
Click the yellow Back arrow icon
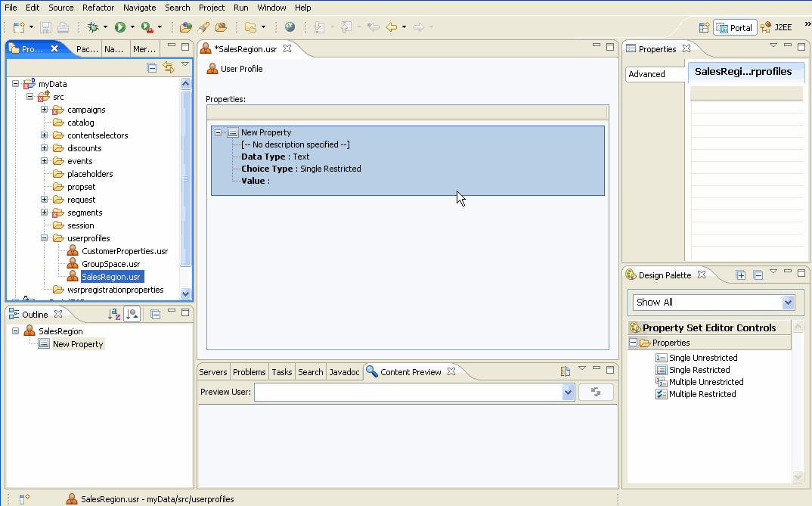392,27
